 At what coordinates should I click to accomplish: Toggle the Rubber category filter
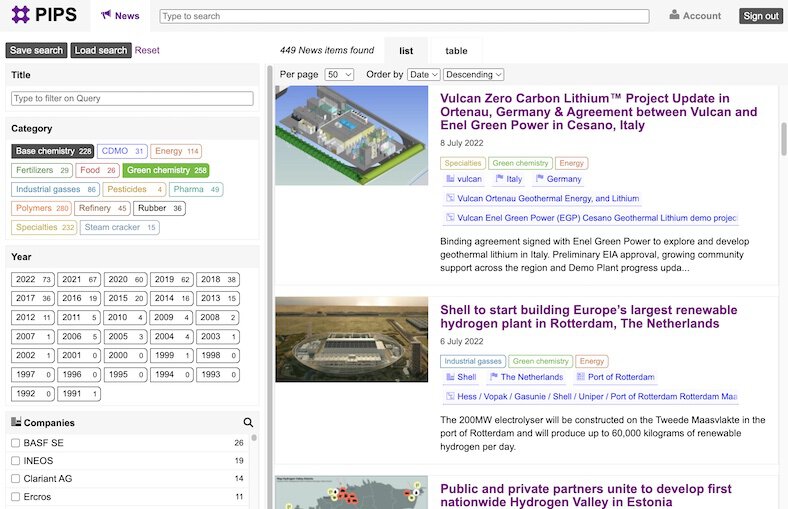159,208
